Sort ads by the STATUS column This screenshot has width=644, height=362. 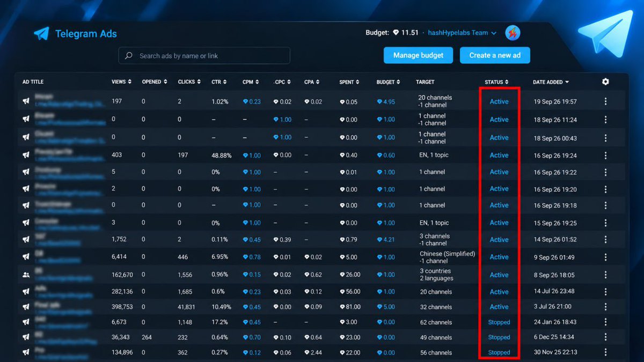point(496,82)
